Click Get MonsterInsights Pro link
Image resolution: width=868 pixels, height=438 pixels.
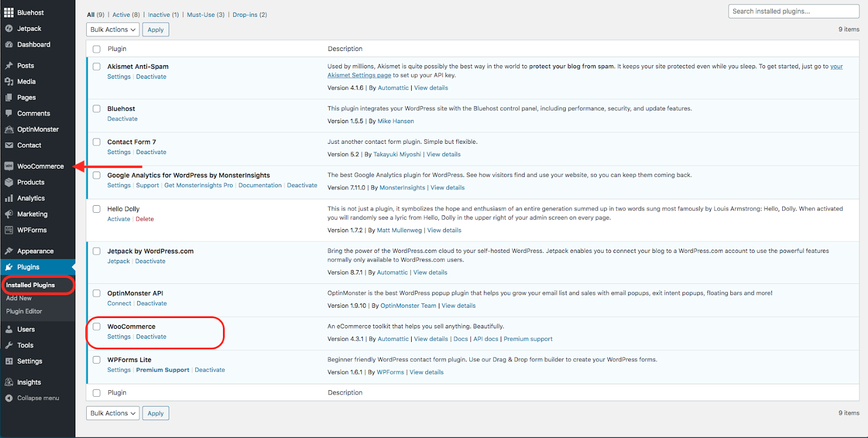click(x=199, y=186)
